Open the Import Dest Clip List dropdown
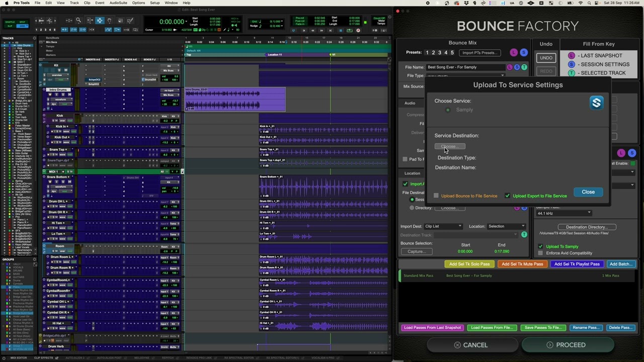The height and width of the screenshot is (362, 644). (443, 226)
